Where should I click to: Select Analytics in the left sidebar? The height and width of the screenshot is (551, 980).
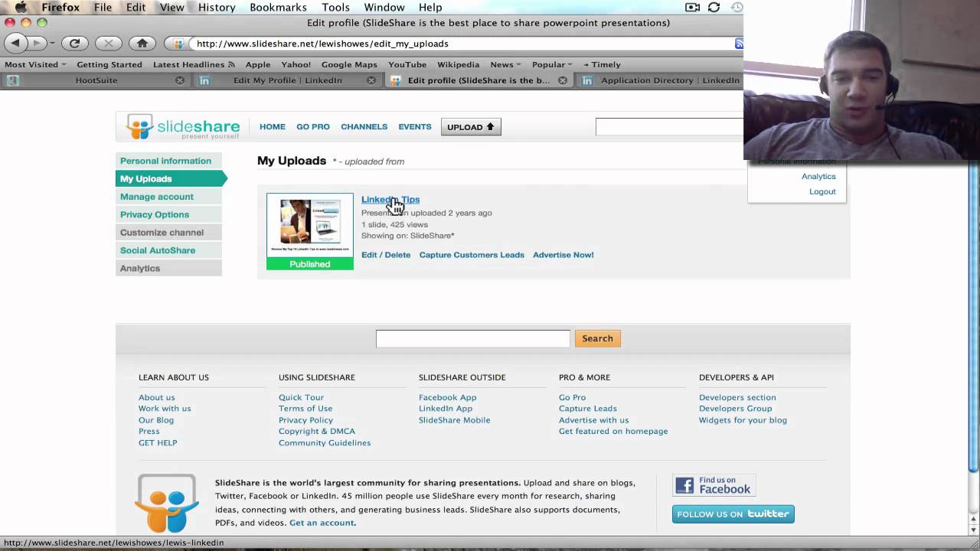168,268
